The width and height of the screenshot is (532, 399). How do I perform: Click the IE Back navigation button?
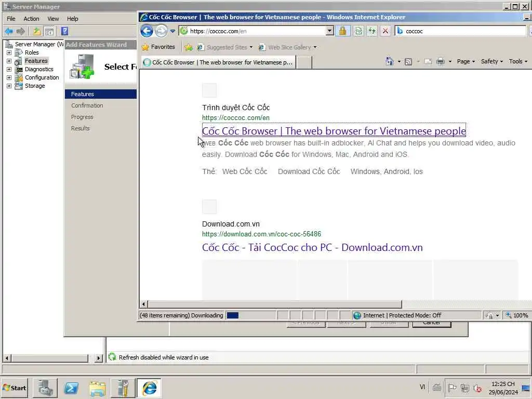click(x=147, y=31)
